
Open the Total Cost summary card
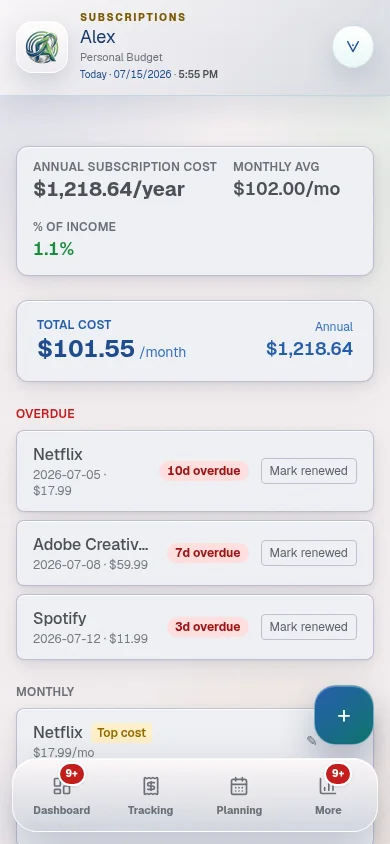(x=195, y=341)
